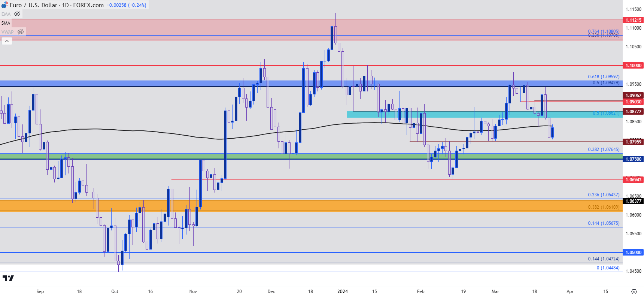Click the 1.10500 price axis tick
The image size is (644, 296).
coord(633,47)
